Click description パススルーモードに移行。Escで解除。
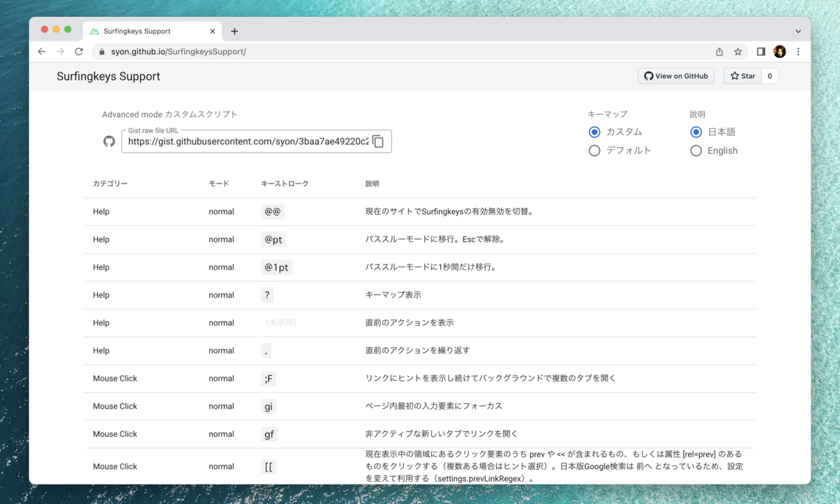The image size is (840, 504). [x=435, y=239]
